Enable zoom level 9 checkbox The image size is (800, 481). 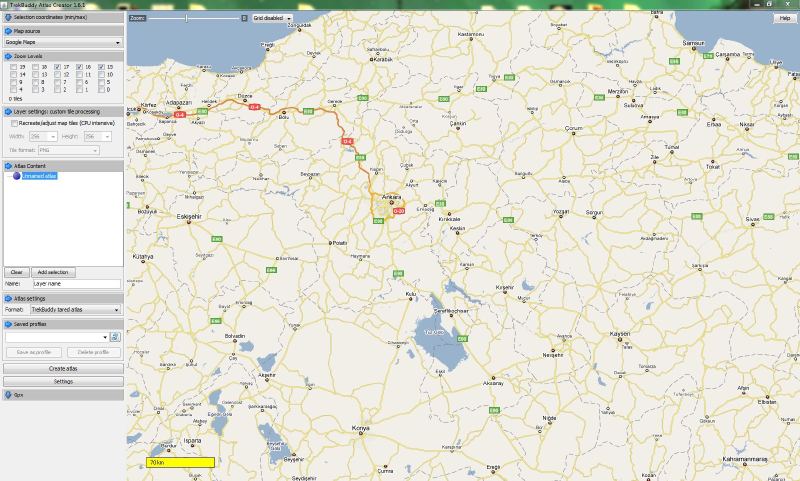pyautogui.click(x=14, y=82)
